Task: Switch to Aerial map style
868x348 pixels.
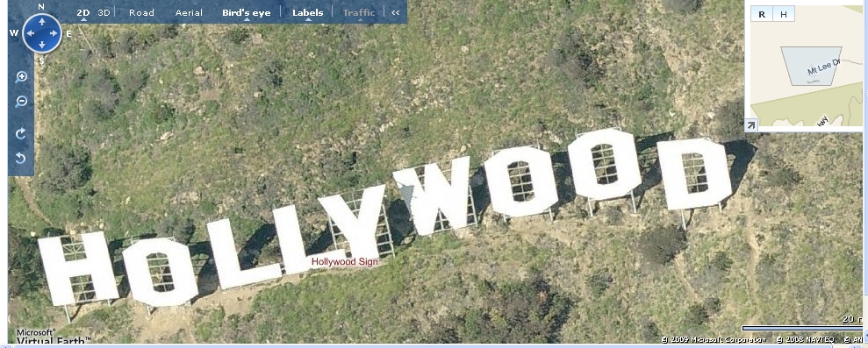Action: [189, 13]
